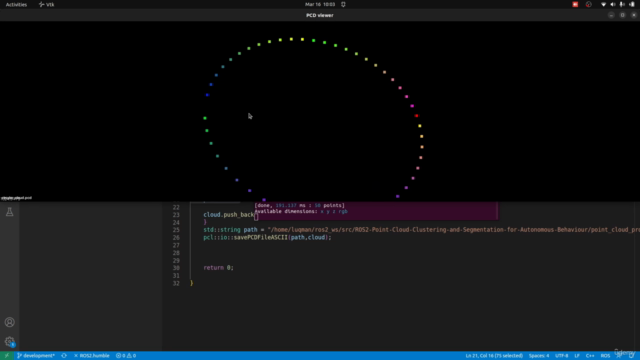Click the red recording indicator icon
Viewport: 640px width, 360px height.
coord(575,4)
